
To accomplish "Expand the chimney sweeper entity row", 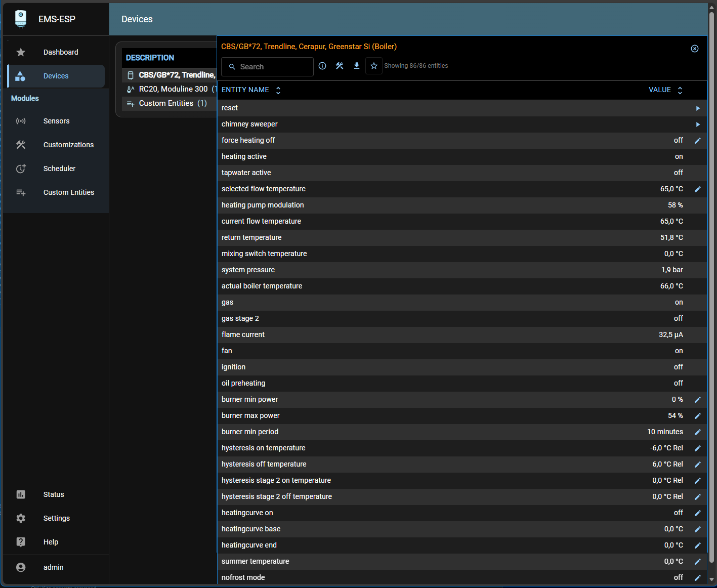I will pyautogui.click(x=698, y=124).
